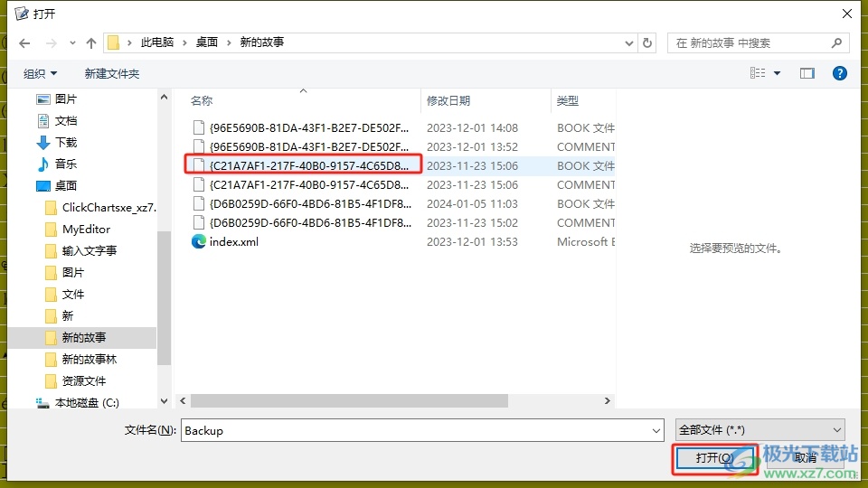Screen dimensions: 868x488
Task: Open the 组织 menu
Action: tap(40, 73)
